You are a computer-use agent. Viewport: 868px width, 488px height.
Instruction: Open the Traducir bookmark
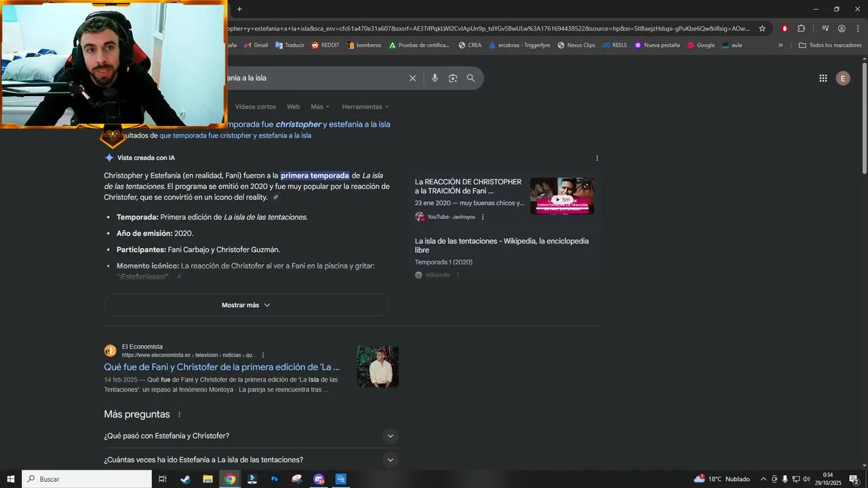click(290, 45)
